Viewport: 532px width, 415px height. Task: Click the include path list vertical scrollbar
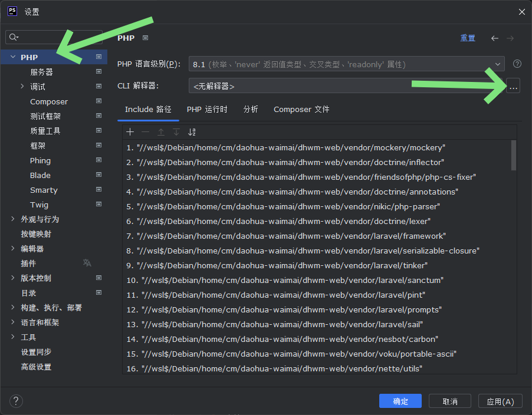click(x=513, y=155)
